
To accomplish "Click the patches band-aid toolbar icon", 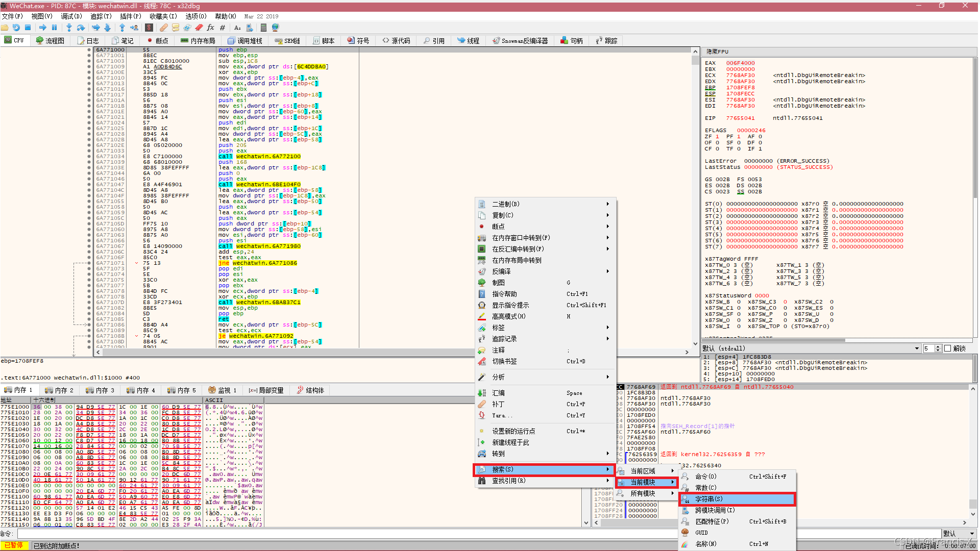I will pyautogui.click(x=163, y=28).
